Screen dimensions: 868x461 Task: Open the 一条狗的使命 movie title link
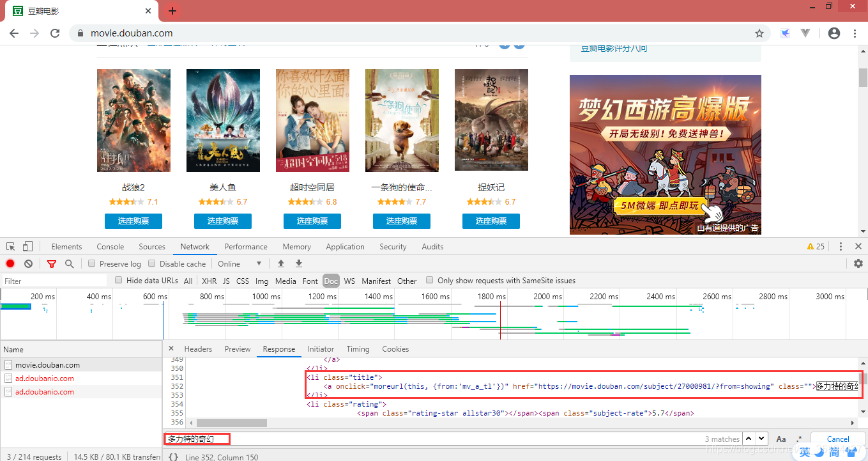point(402,187)
